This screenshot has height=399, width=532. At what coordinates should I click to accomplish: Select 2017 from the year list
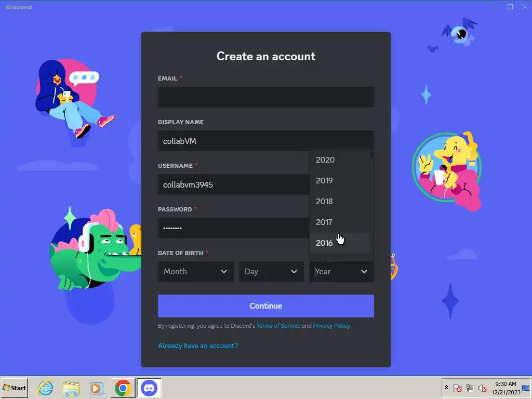click(x=340, y=222)
